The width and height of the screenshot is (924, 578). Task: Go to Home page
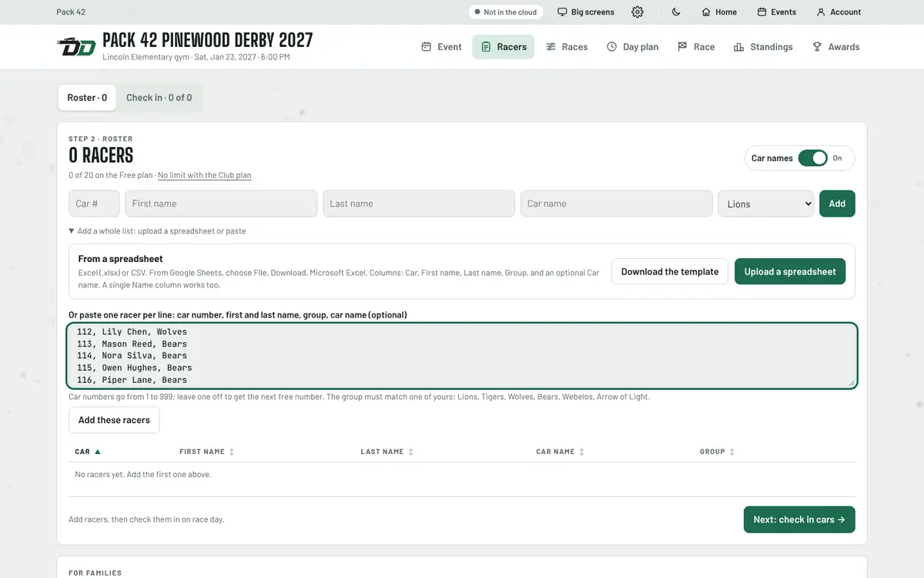coord(719,12)
